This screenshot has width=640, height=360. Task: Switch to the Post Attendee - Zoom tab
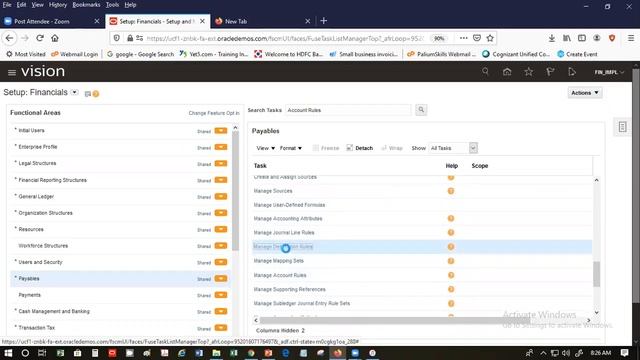(x=52, y=21)
